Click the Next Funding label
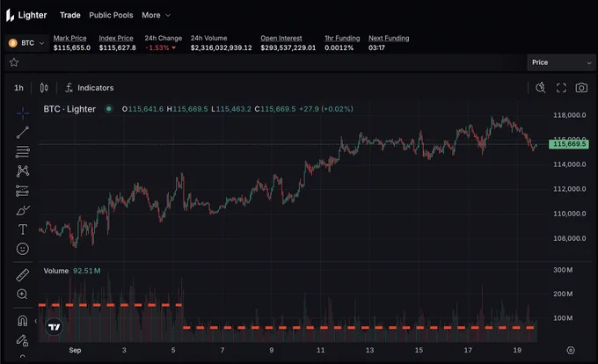Screen dimensions: 598x364 [389, 38]
